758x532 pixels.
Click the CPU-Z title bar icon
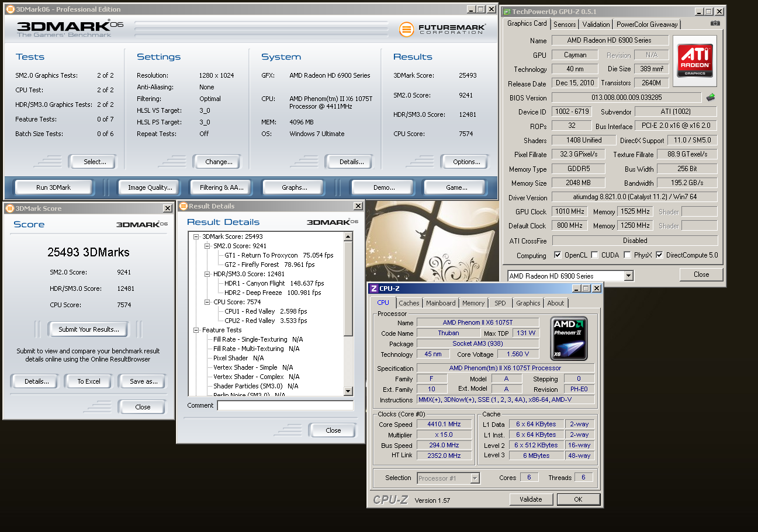coord(373,288)
